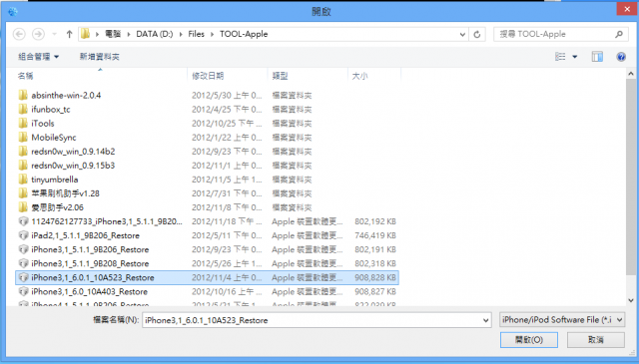Sort by the 修改日期 date column header
The width and height of the screenshot is (639, 364).
208,76
